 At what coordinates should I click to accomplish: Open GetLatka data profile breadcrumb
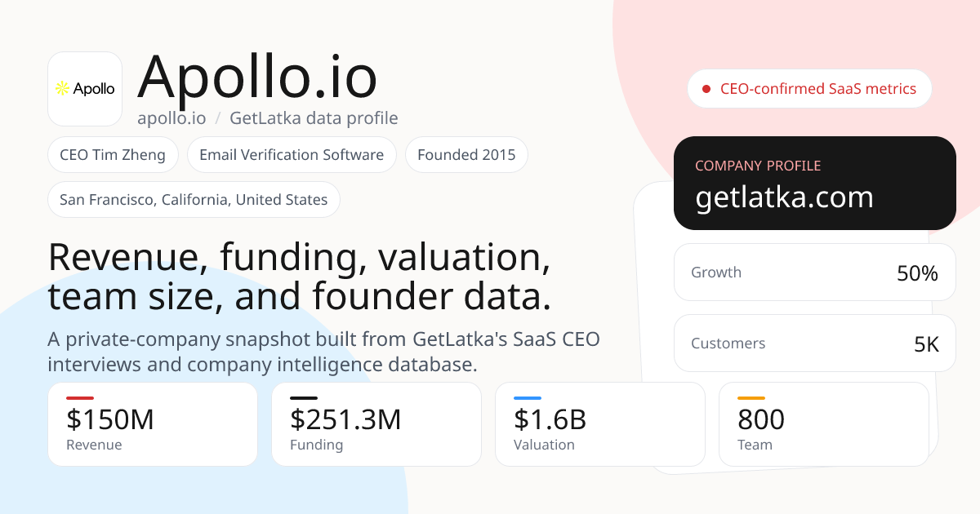click(314, 118)
